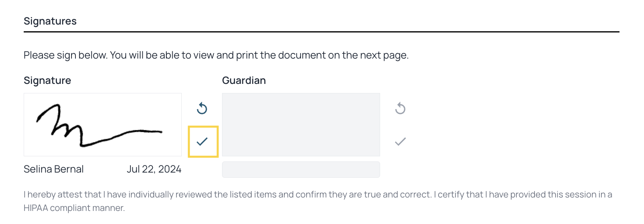Select the Guardian field label

click(244, 80)
